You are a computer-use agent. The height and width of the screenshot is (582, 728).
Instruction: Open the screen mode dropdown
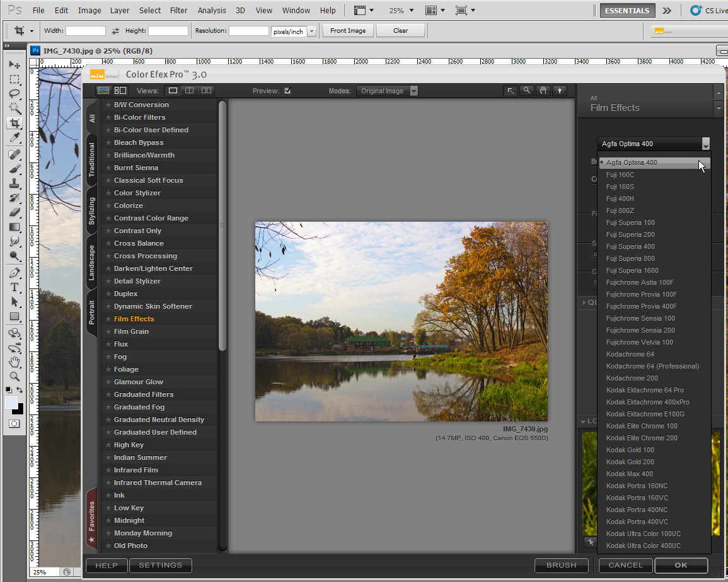pos(466,10)
